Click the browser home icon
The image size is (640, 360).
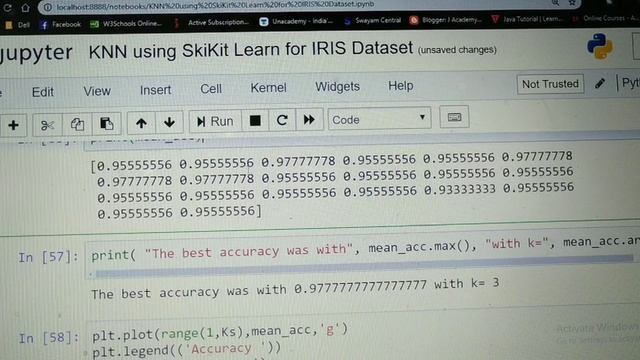pos(25,8)
